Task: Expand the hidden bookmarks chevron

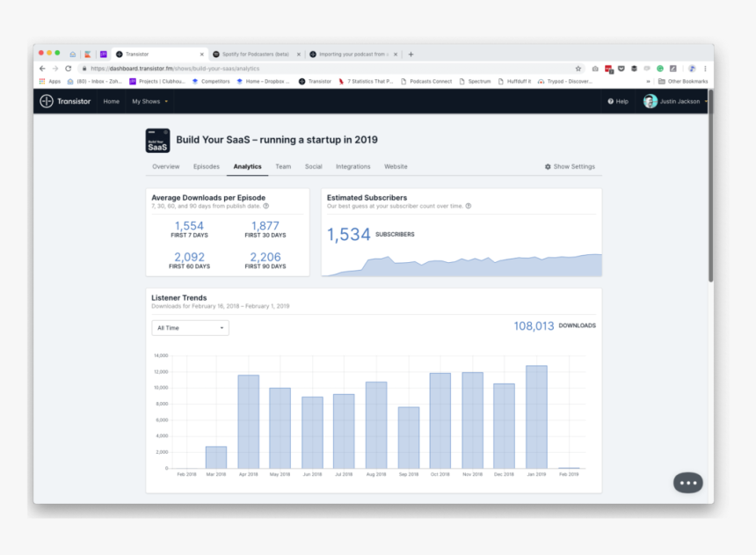Action: coord(648,81)
